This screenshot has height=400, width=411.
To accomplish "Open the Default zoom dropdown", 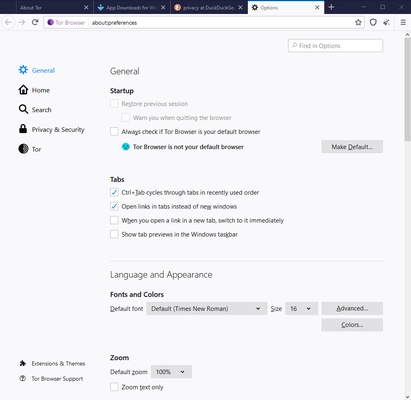I will [x=171, y=372].
